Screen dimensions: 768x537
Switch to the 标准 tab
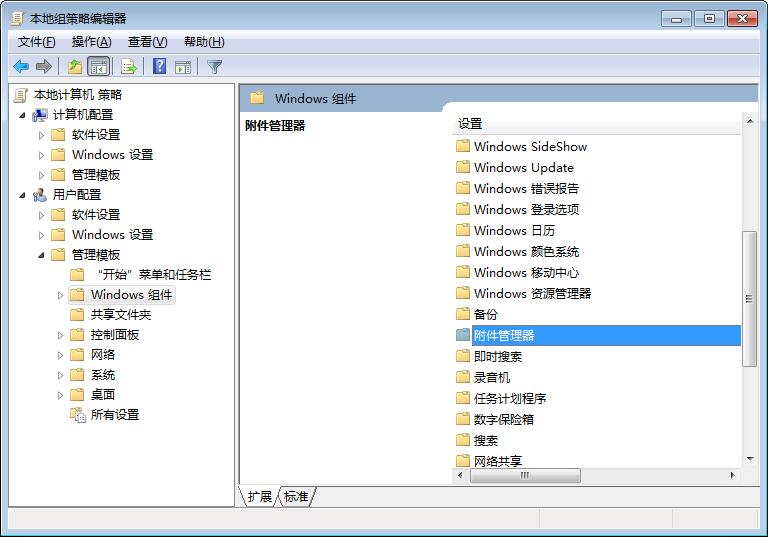(x=297, y=496)
